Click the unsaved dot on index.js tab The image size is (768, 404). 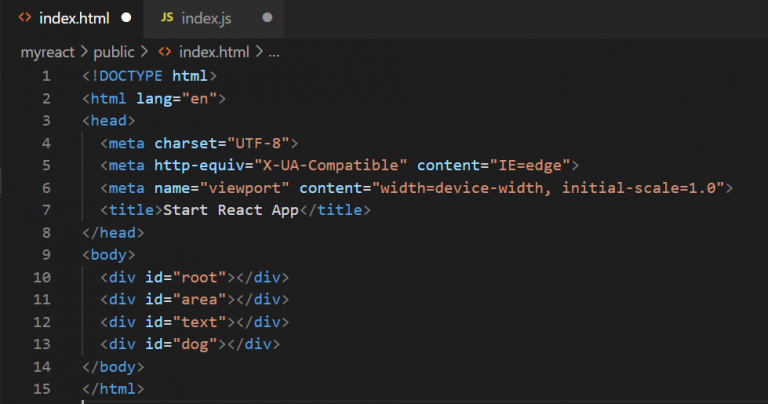tap(266, 18)
